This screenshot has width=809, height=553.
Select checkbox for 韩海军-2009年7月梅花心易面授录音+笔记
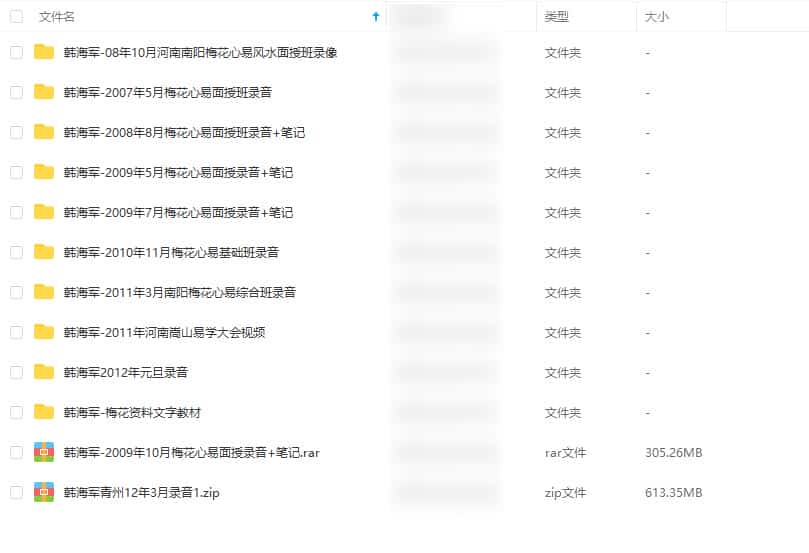pyautogui.click(x=16, y=212)
